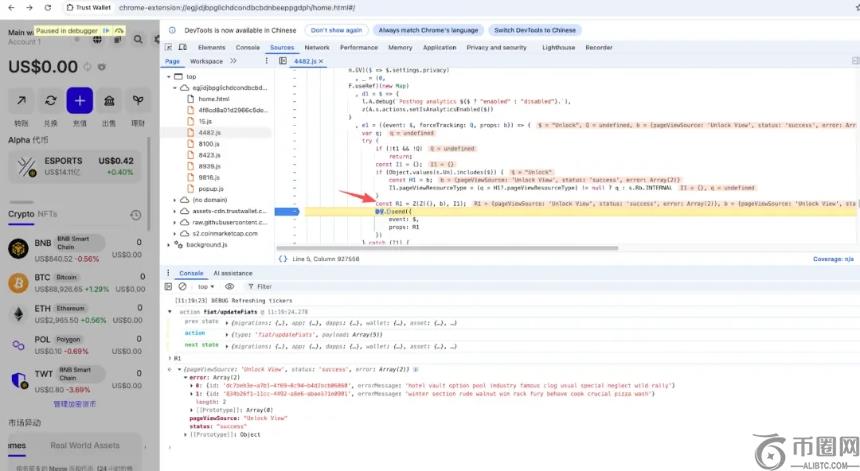Expand the (no domain) tree node
Viewport: 860px width, 471px height.
(176, 200)
